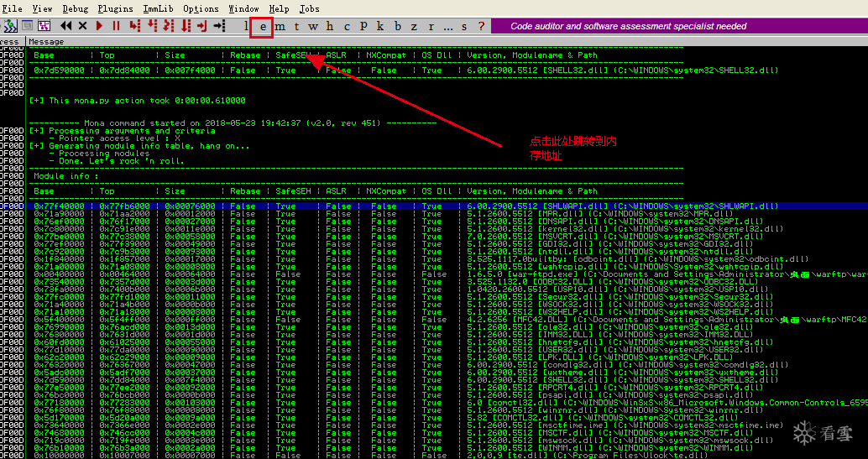Show Threads with the t button
Viewport: 868px width, 459px height.
click(296, 26)
